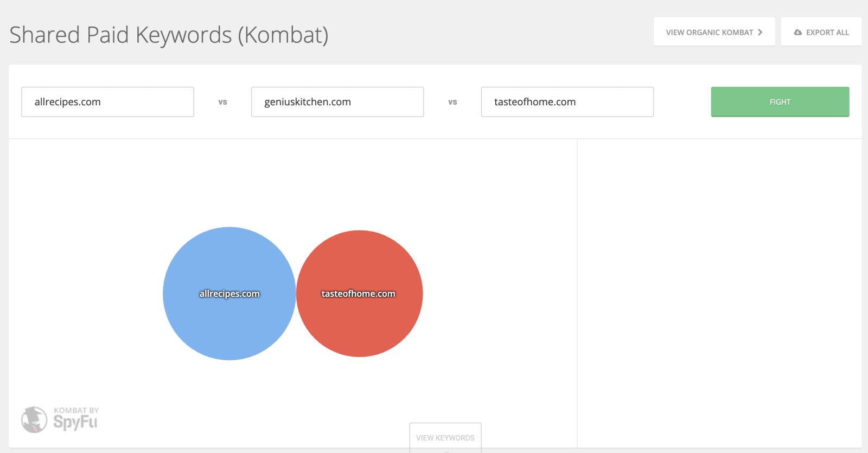Edit the tasteofhome.com domain field
This screenshot has width=868, height=453.
(x=567, y=102)
